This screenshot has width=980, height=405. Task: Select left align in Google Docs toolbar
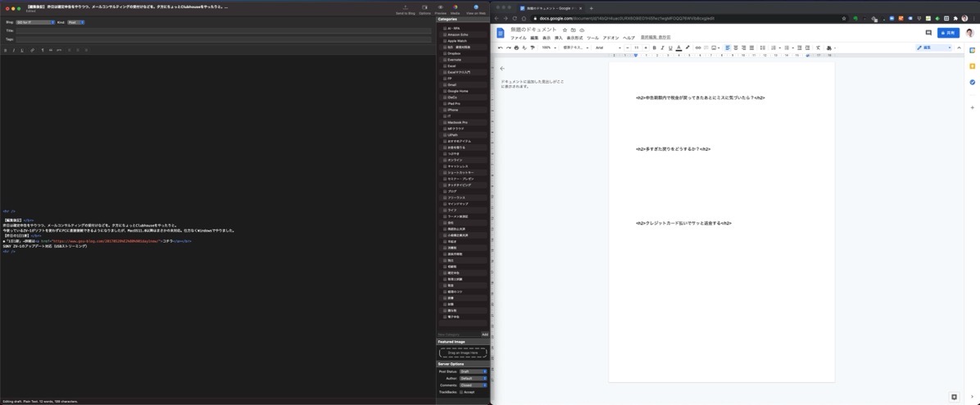(x=728, y=48)
